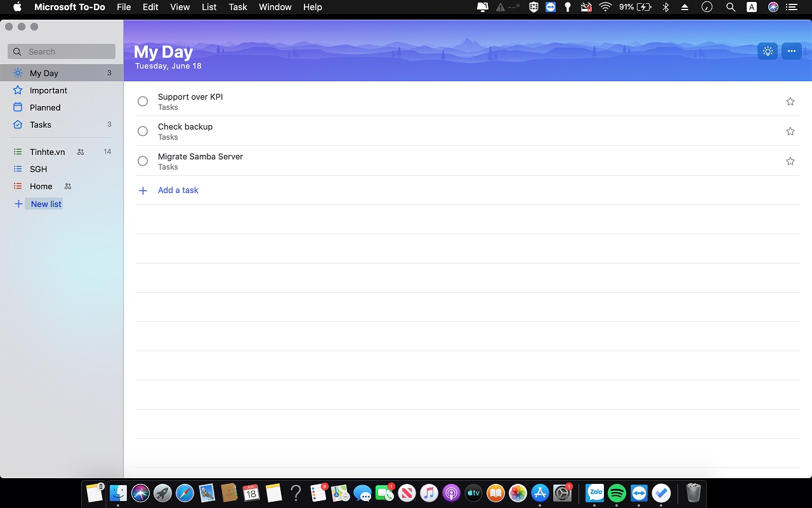Select the Check backup task title

click(185, 127)
